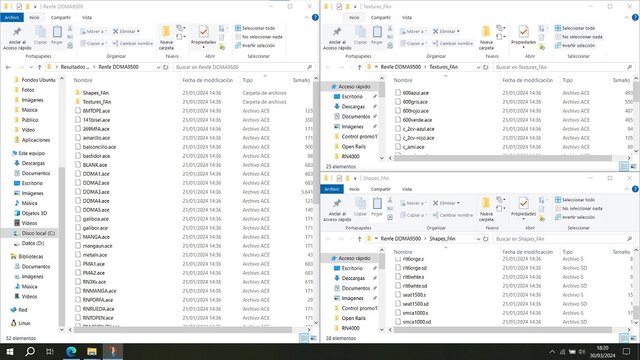Click up-arrow navigation button in Shapes_FAn window
Viewport: 640px width, 360px height.
point(359,239)
